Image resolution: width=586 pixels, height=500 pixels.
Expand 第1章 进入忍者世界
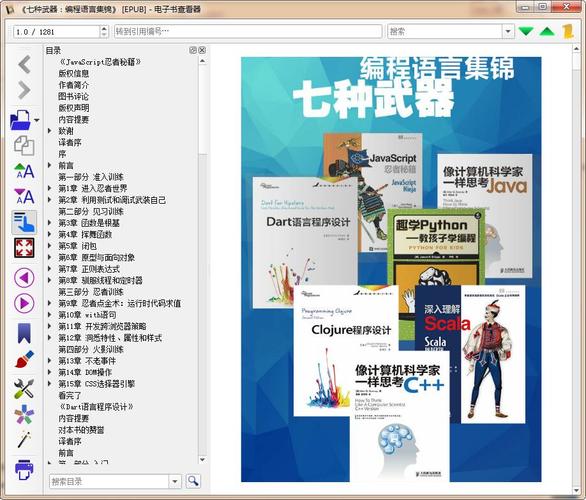pyautogui.click(x=50, y=188)
